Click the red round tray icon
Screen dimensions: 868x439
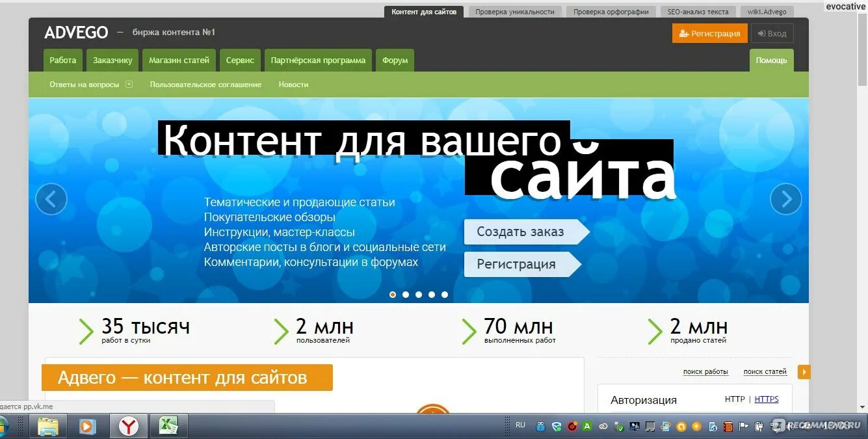(x=572, y=427)
